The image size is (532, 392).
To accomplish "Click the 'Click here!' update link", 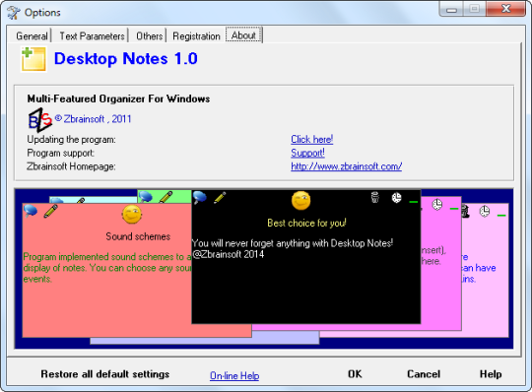I will click(x=311, y=139).
